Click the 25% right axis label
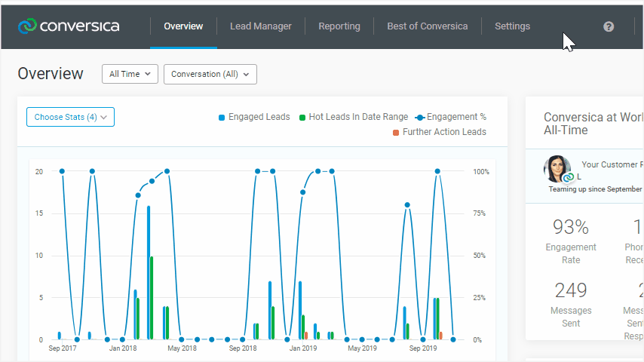 pos(480,298)
